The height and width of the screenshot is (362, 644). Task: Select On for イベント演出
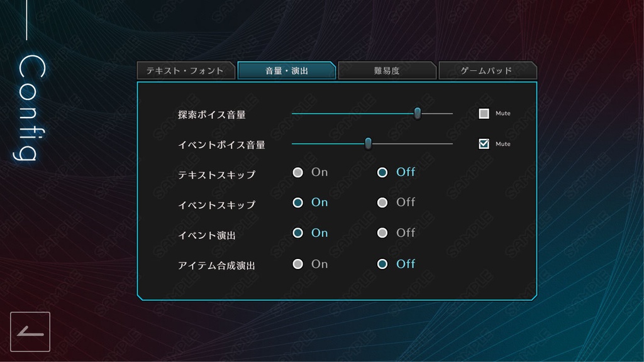tap(298, 233)
